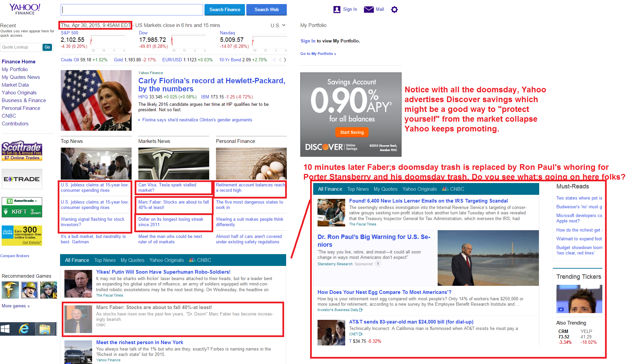Click the Scottrade ad logo
Image resolution: width=631 pixels, height=364 pixels.
tap(22, 150)
